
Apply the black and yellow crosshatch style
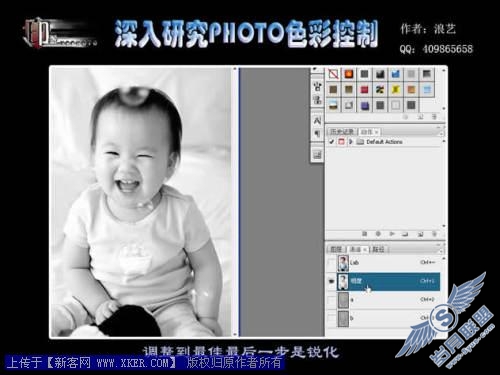coord(380,90)
